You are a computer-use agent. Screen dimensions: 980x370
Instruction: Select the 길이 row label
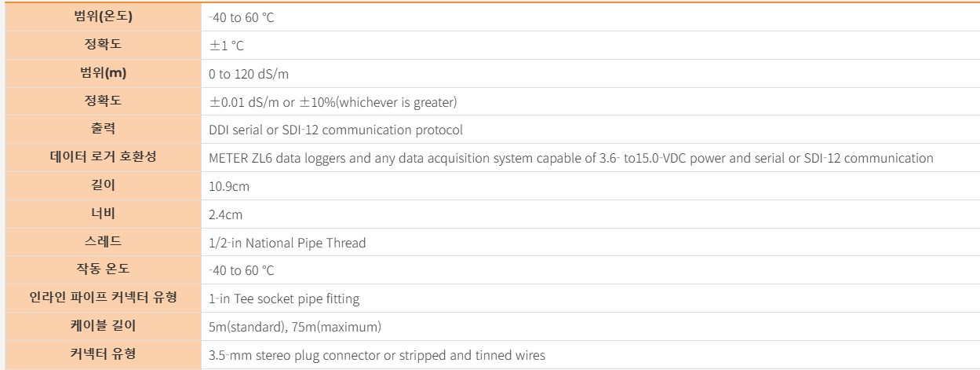(x=103, y=185)
